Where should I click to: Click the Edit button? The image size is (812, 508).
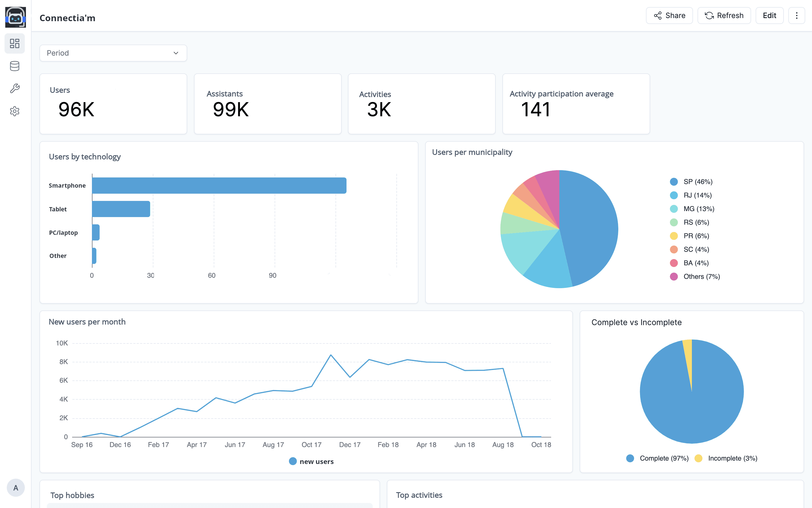(x=769, y=16)
